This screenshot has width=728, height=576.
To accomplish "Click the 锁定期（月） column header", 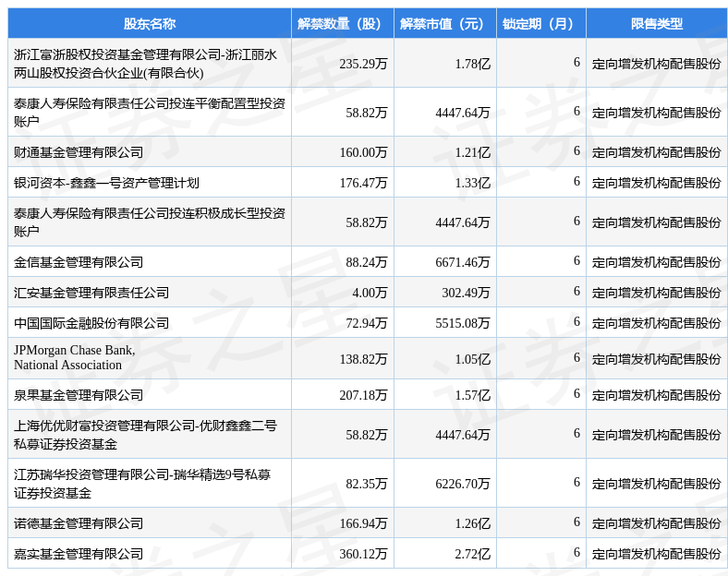I will point(541,24).
